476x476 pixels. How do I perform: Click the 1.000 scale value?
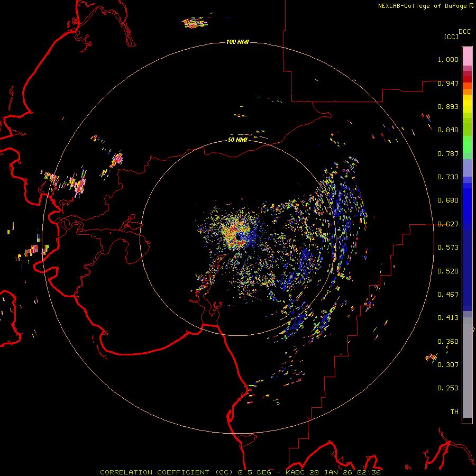tap(448, 59)
